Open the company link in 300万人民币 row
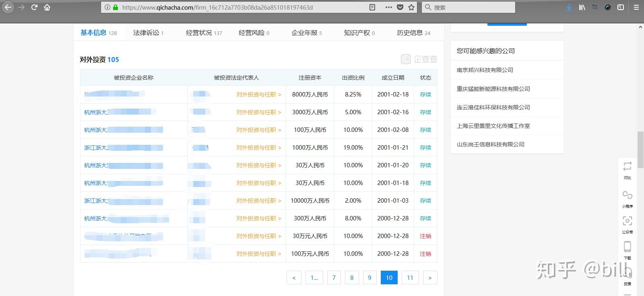644x296 pixels. [126, 218]
